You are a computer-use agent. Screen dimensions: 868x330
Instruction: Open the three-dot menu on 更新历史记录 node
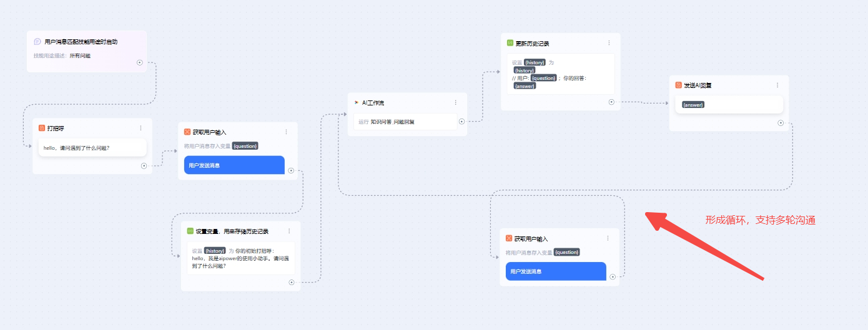pyautogui.click(x=609, y=43)
